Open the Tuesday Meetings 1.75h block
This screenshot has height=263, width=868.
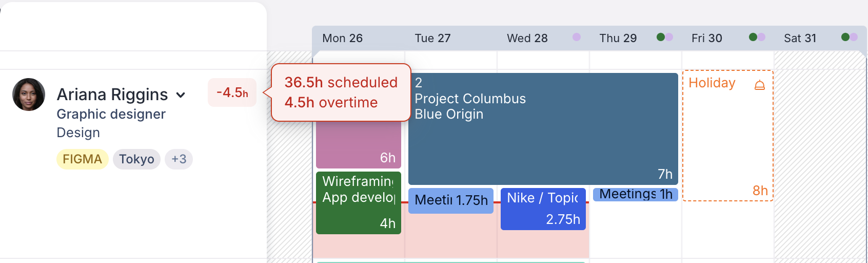[x=450, y=200]
